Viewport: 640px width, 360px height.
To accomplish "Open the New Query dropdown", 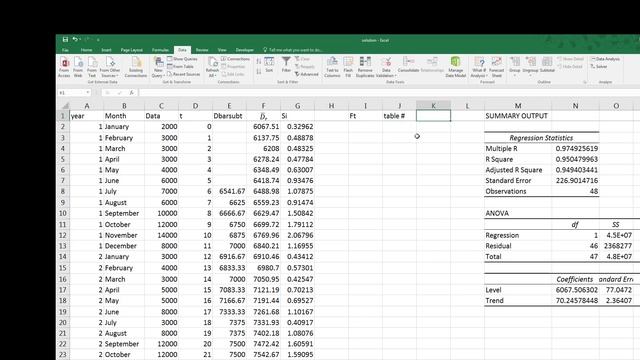I will click(x=158, y=67).
